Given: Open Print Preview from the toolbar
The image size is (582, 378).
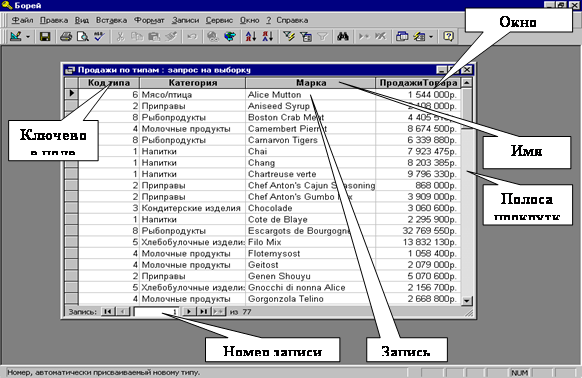Looking at the screenshot, I should pyautogui.click(x=83, y=36).
